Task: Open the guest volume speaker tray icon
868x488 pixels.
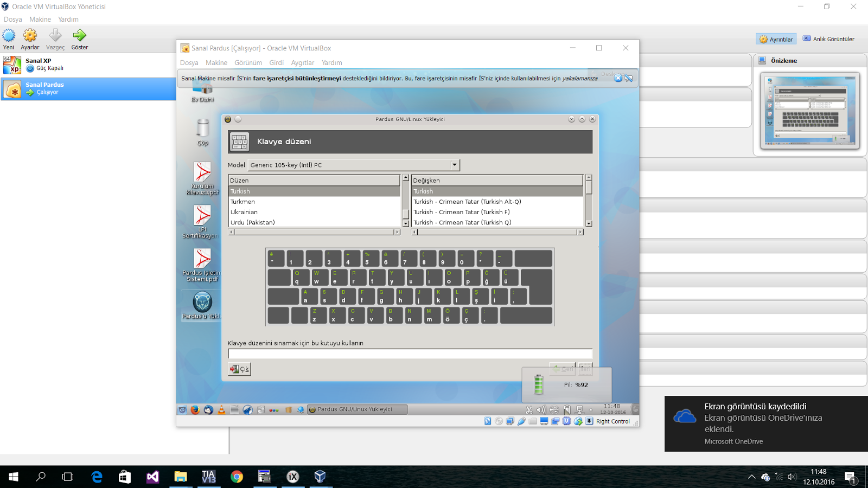Action: pos(541,410)
